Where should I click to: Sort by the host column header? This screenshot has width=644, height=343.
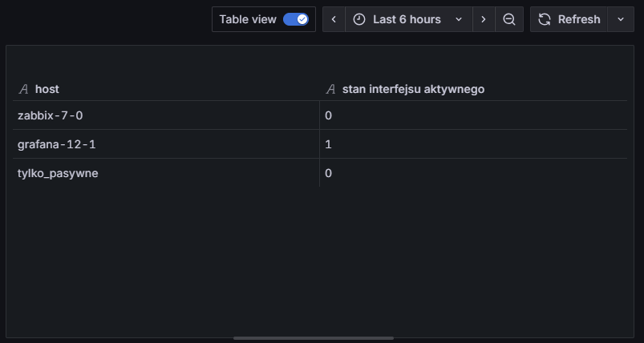point(47,89)
